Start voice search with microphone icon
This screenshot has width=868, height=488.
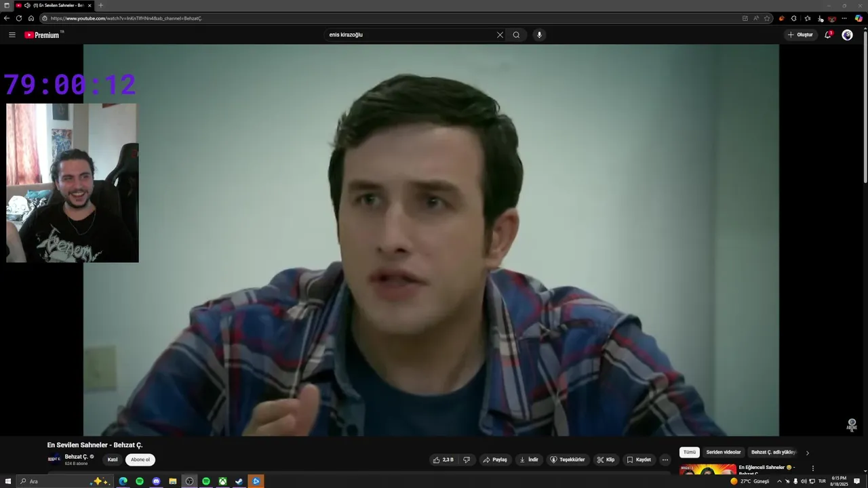[x=539, y=35]
